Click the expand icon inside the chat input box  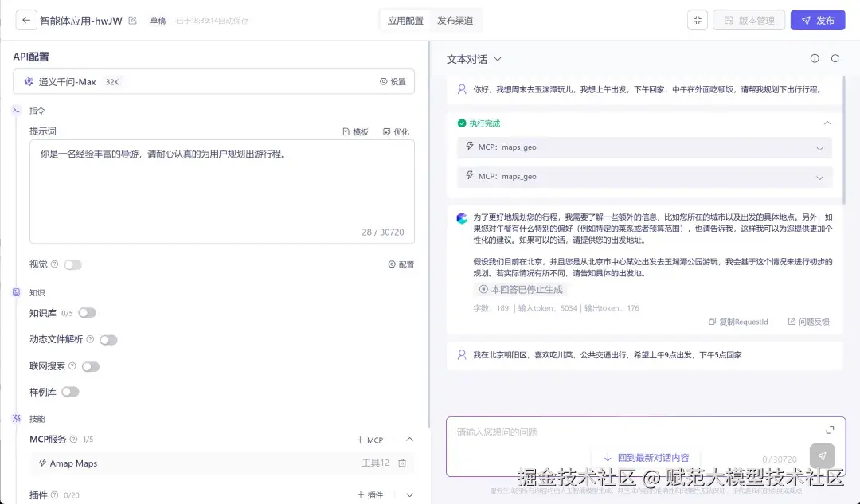point(830,428)
